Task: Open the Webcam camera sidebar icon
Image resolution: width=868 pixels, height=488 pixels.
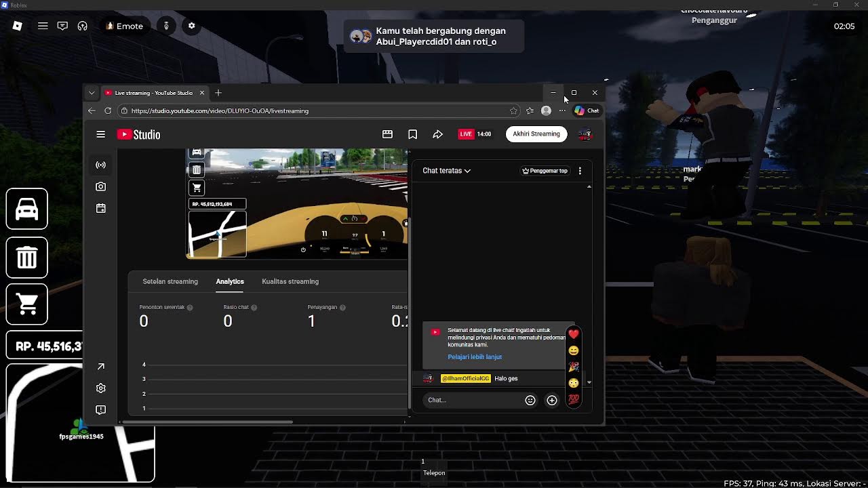Action: point(100,186)
